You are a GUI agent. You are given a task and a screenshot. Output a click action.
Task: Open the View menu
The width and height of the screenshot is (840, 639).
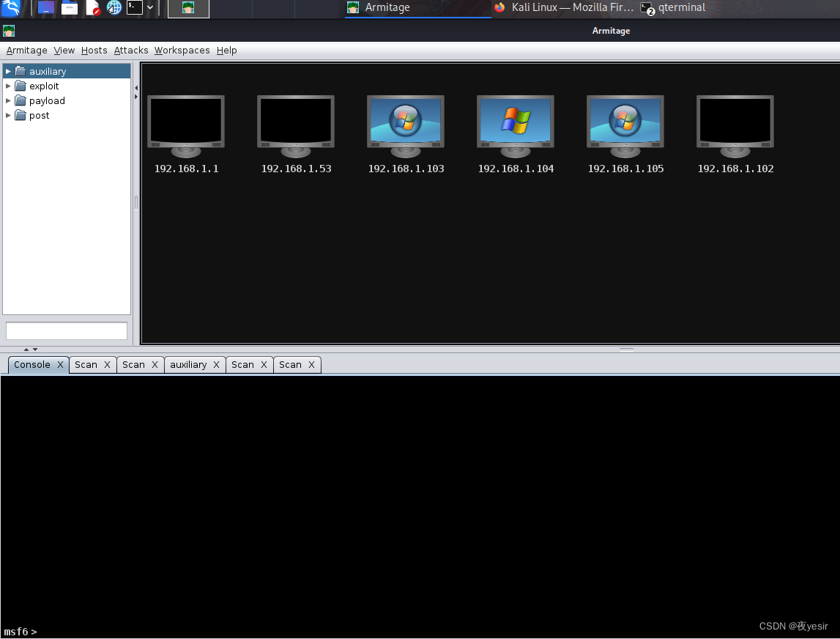(64, 50)
